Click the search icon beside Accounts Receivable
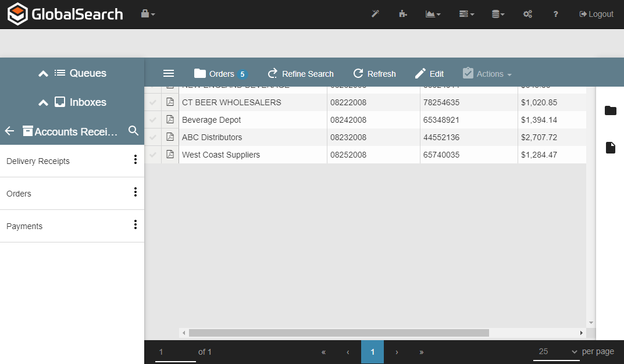The height and width of the screenshot is (364, 624). coord(133,131)
